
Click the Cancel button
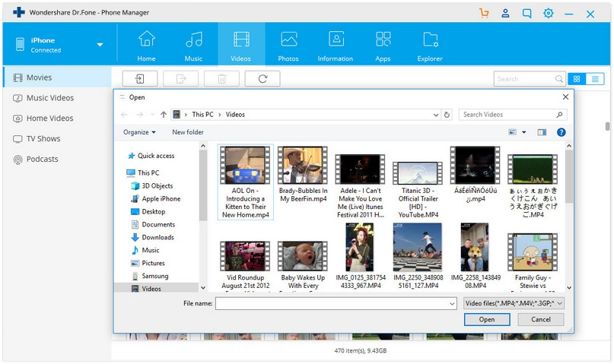point(541,319)
